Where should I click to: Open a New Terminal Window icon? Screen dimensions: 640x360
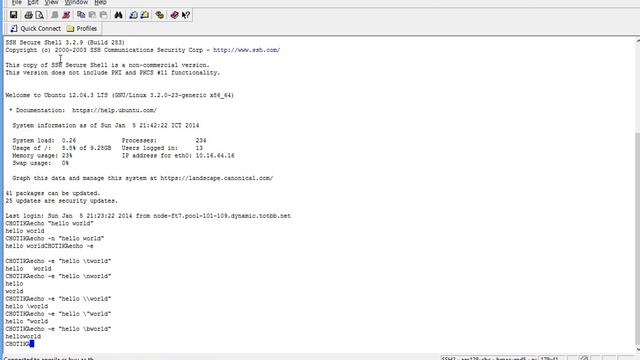133,15
